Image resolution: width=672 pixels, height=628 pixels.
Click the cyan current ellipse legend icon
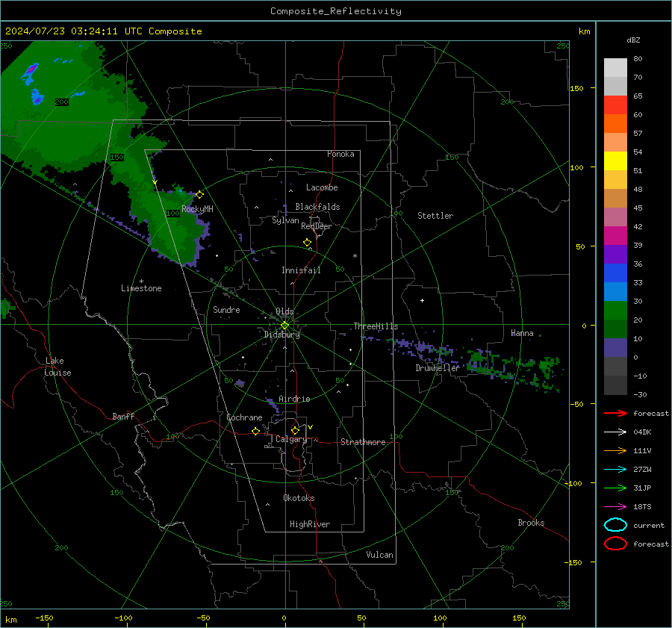(x=615, y=525)
